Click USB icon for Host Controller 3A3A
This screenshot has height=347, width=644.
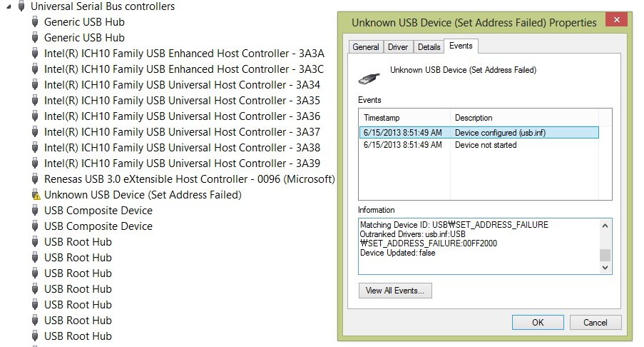click(x=36, y=54)
